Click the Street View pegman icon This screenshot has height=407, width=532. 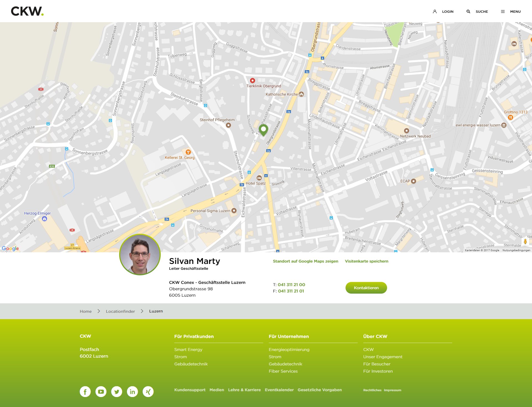click(525, 241)
